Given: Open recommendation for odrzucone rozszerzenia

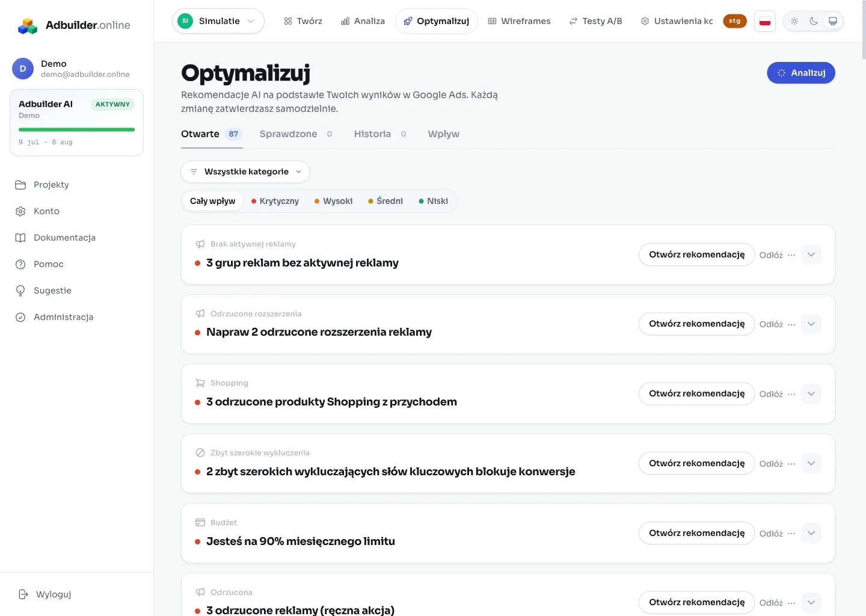Looking at the screenshot, I should tap(696, 324).
